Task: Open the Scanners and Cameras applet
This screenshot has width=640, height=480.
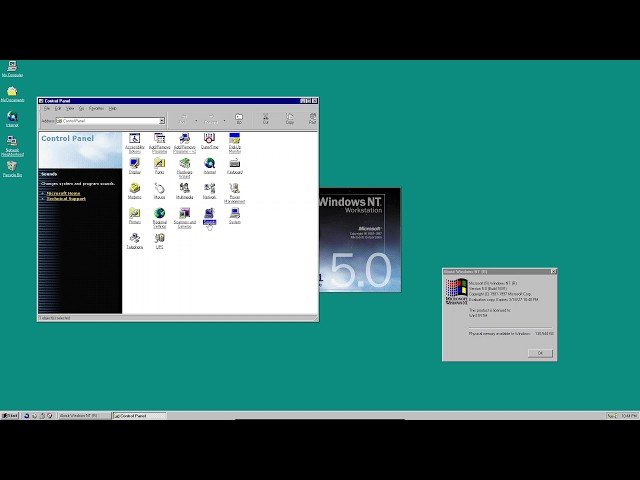Action: pyautogui.click(x=184, y=218)
